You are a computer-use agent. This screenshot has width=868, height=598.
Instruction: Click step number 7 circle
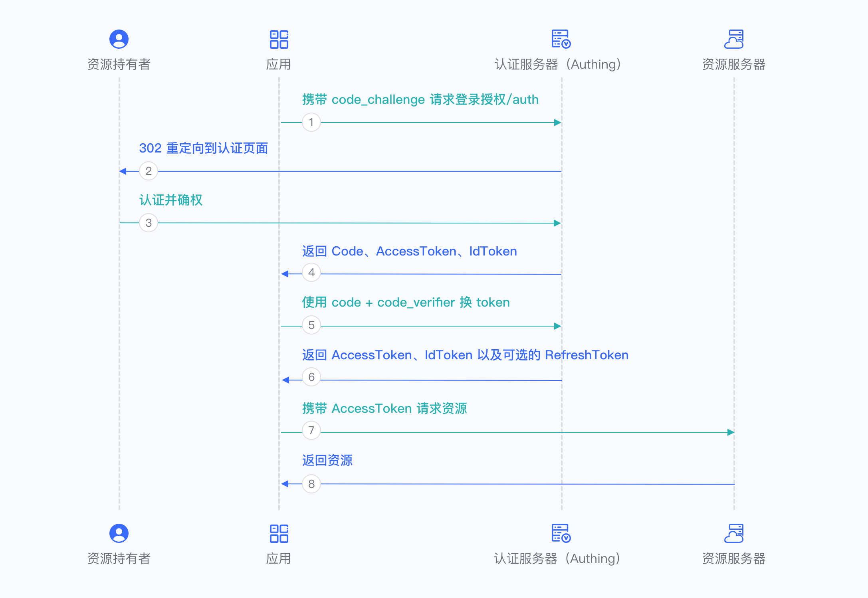(x=311, y=430)
